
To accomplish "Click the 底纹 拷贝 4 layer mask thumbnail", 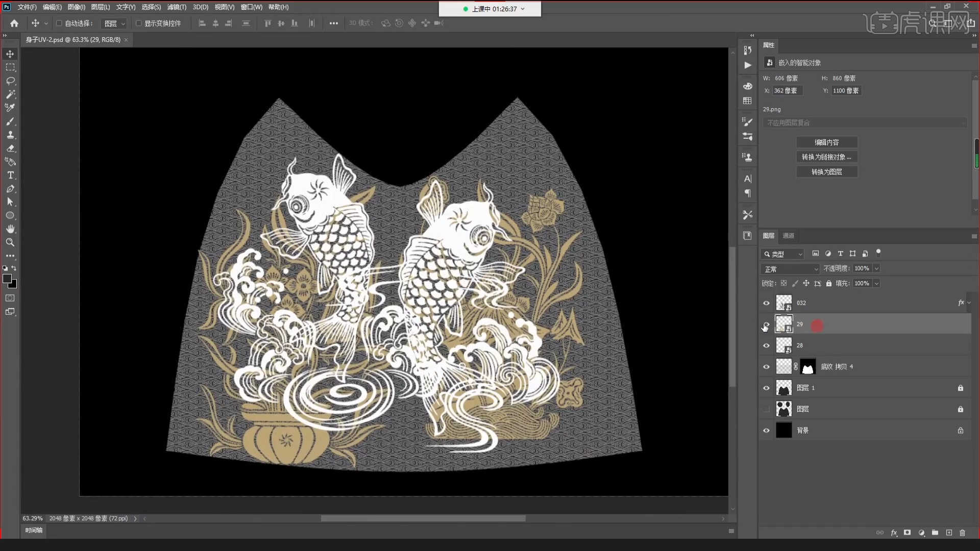I will click(x=807, y=367).
